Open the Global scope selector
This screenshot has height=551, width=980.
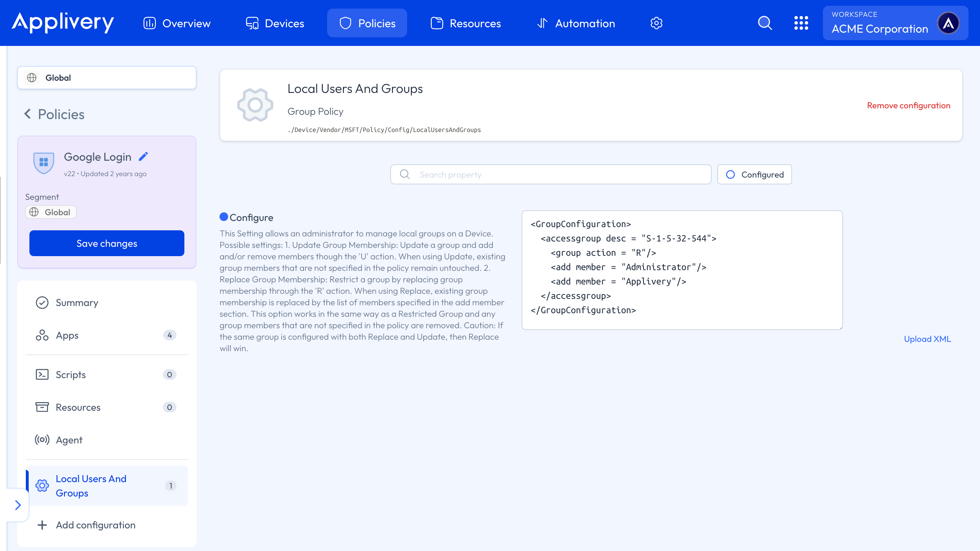pyautogui.click(x=107, y=77)
